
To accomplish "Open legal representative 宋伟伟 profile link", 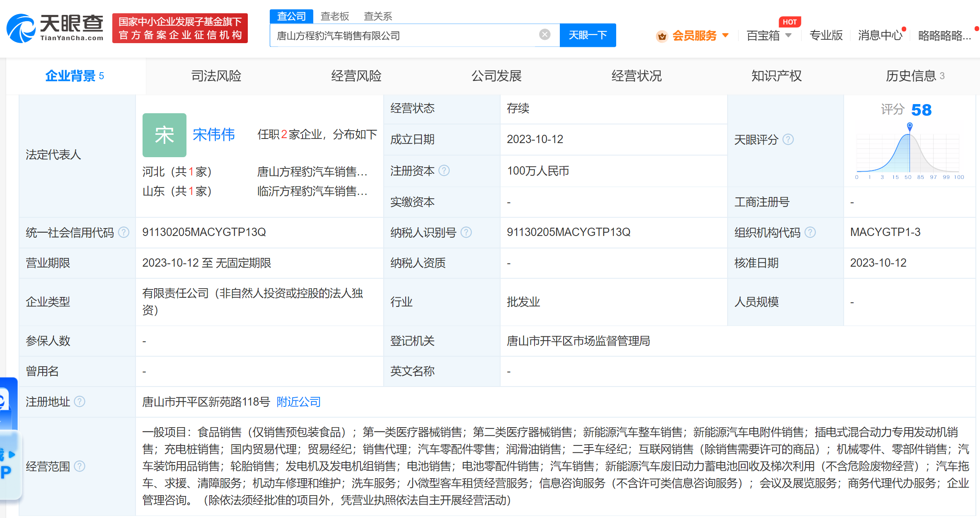I will click(x=213, y=134).
